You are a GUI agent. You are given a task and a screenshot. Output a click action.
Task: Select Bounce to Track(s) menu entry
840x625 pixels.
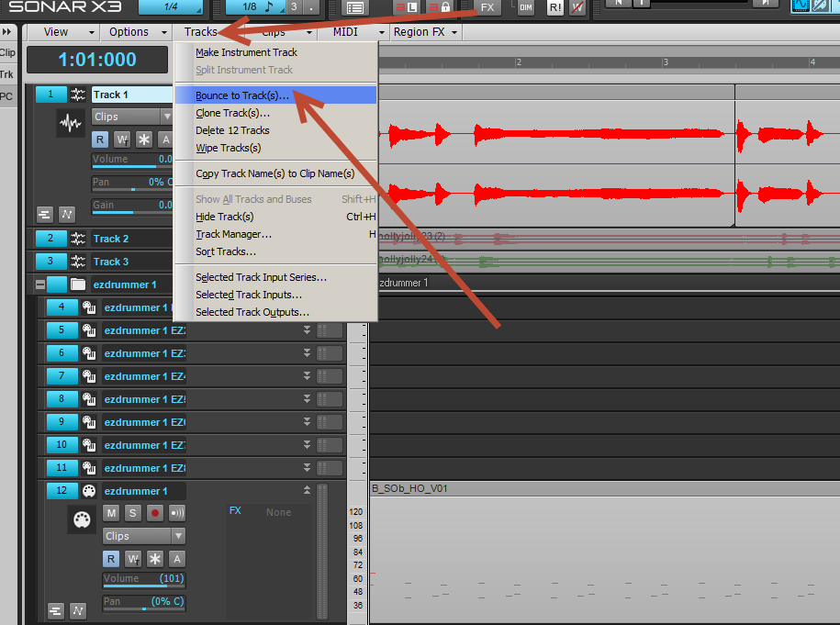[x=242, y=95]
